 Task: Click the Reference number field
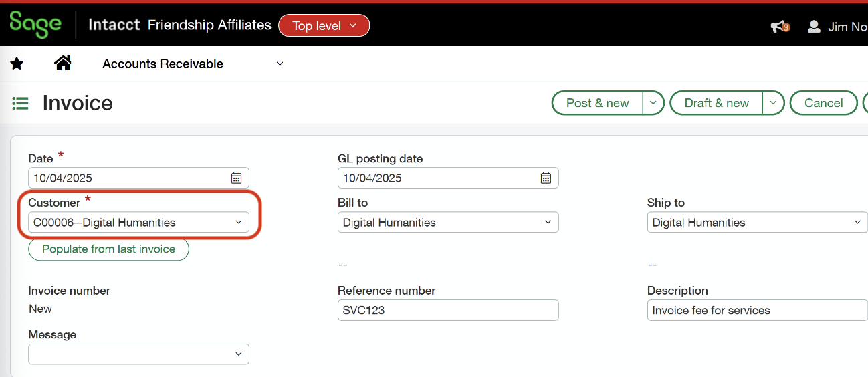tap(447, 310)
